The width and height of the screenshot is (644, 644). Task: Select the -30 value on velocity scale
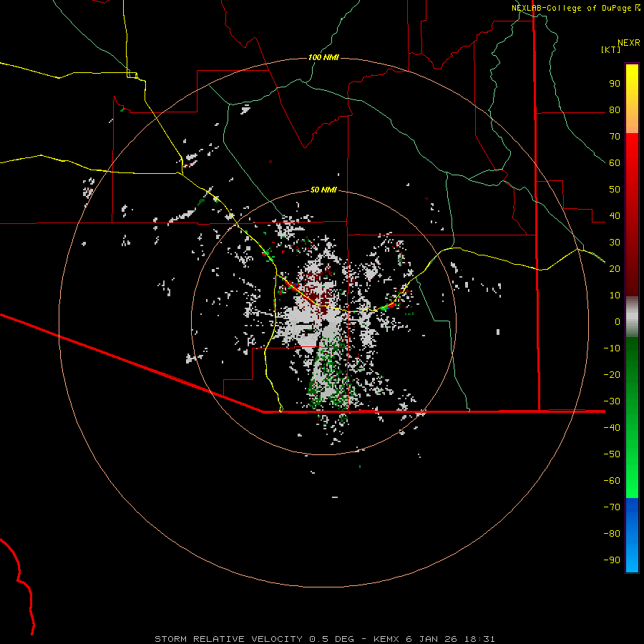tap(612, 401)
